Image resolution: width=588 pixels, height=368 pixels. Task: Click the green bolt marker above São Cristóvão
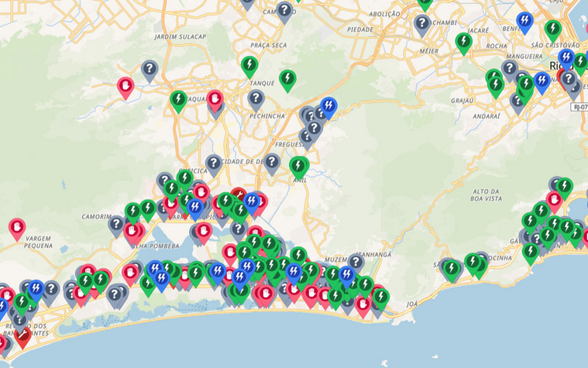553,29
